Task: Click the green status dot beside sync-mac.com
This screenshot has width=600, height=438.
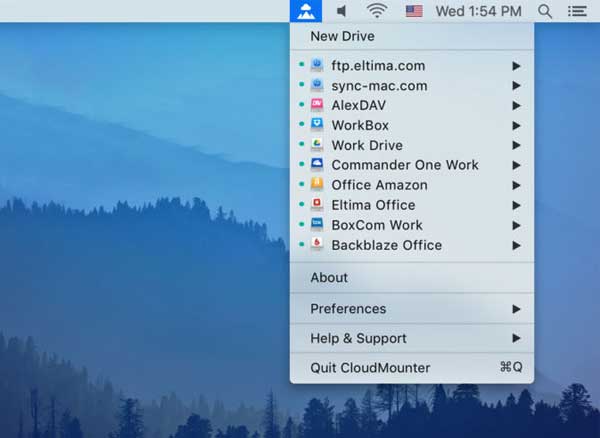Action: (x=302, y=84)
